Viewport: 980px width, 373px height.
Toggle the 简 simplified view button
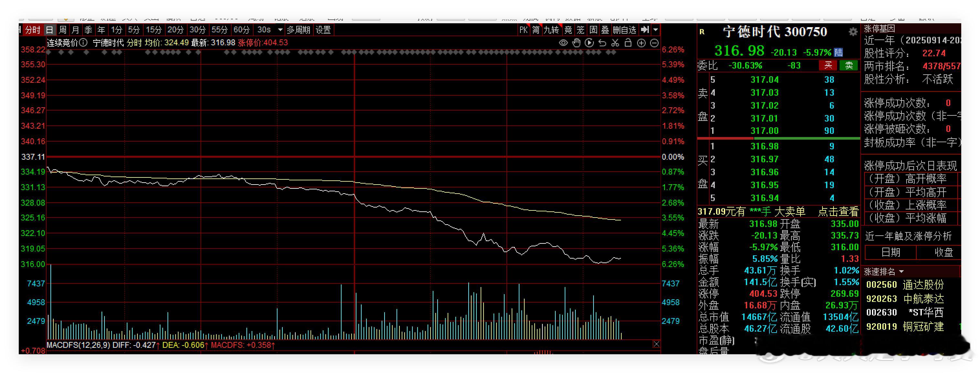pyautogui.click(x=536, y=30)
